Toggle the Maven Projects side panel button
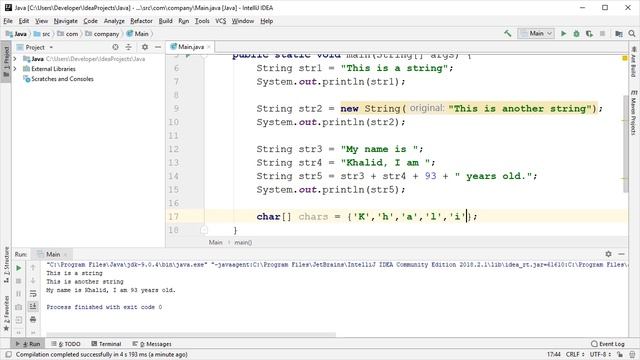The image size is (640, 360). point(633,113)
